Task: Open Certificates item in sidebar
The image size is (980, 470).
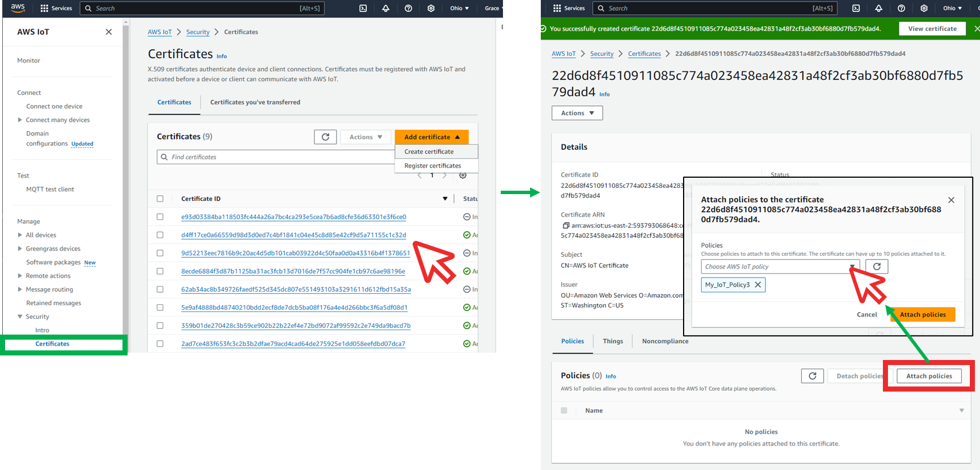Action: [52, 344]
